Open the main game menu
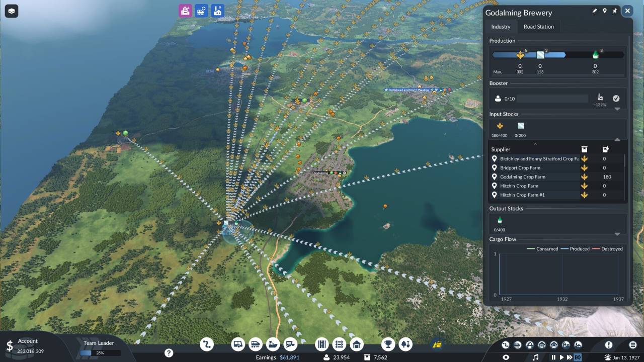The width and height of the screenshot is (644, 362). point(633,345)
